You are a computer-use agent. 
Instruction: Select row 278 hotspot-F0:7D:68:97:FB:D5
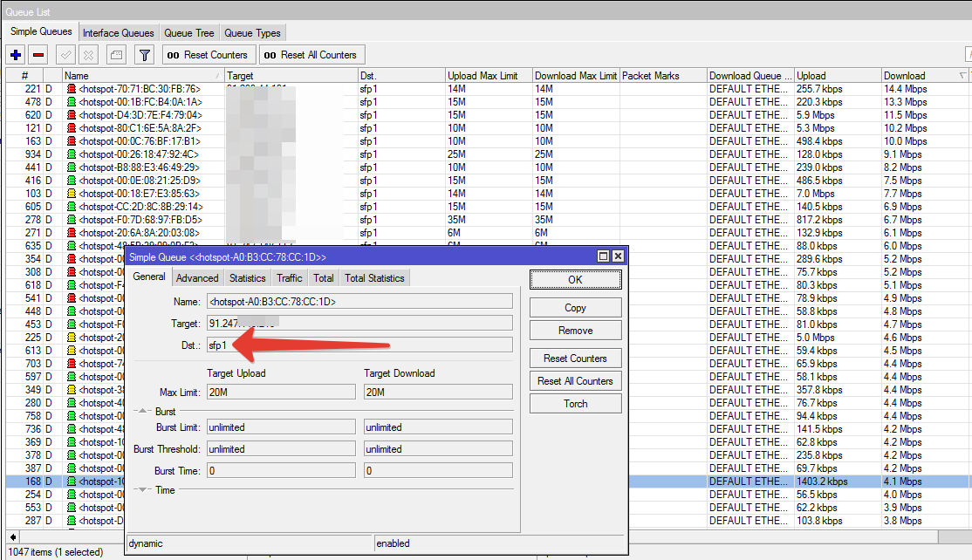487,220
